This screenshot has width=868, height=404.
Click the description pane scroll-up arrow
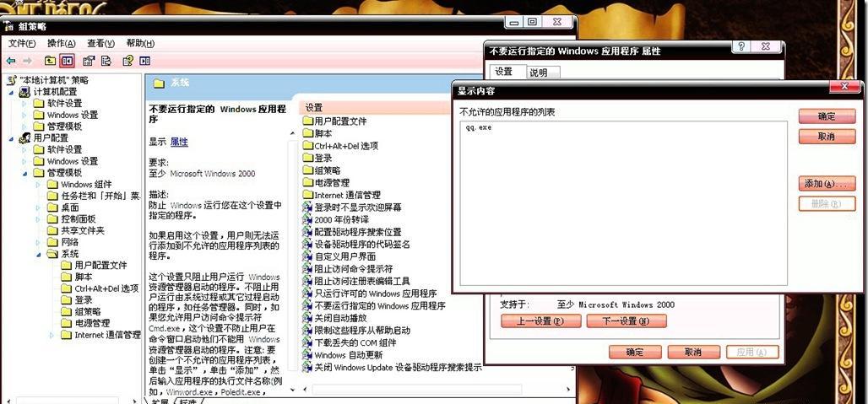pyautogui.click(x=292, y=134)
